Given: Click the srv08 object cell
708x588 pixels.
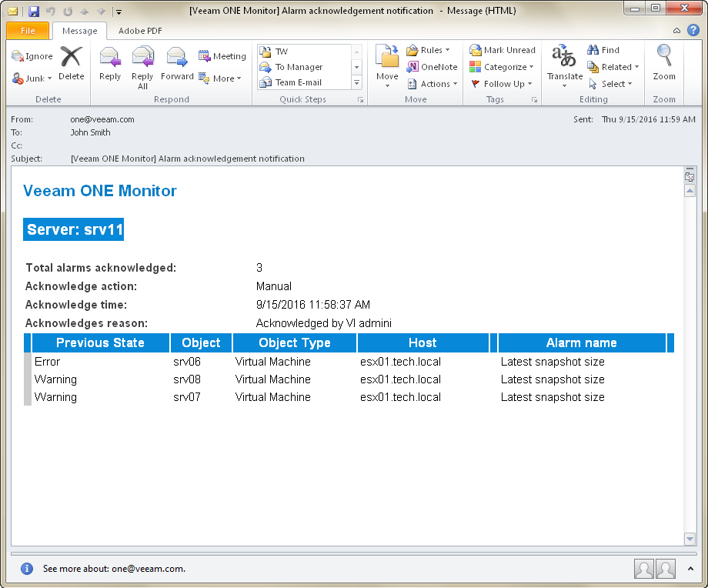Looking at the screenshot, I should click(187, 379).
